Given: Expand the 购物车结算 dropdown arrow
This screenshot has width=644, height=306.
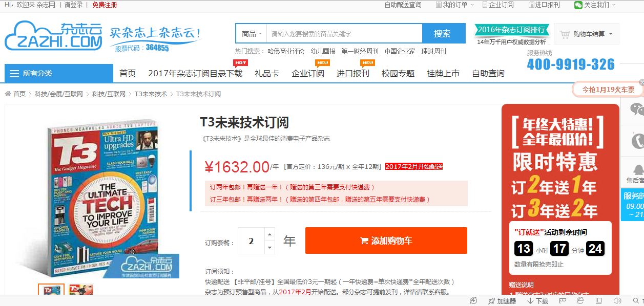Looking at the screenshot, I should pos(611,34).
